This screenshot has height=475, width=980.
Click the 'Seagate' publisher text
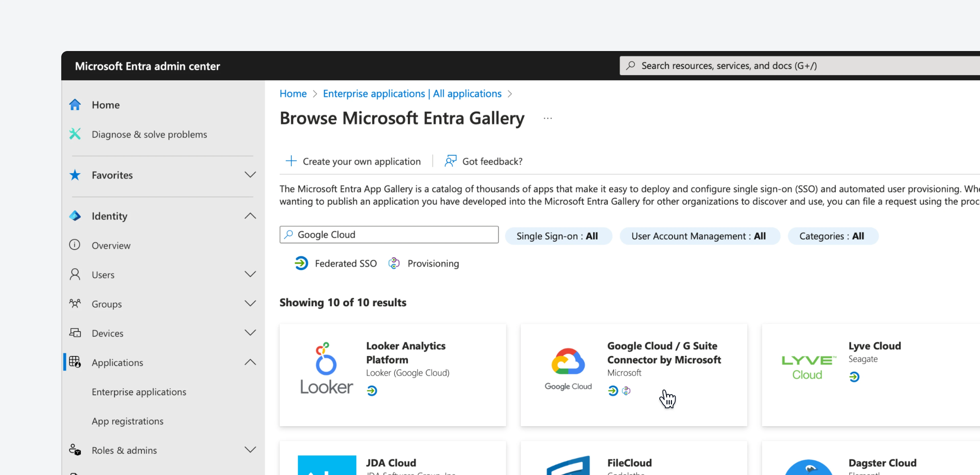863,359
